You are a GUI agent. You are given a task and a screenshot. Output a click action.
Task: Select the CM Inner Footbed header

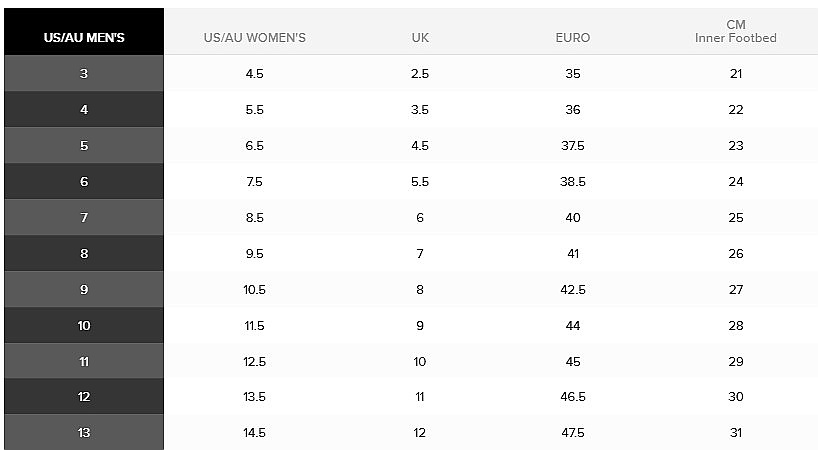(x=736, y=31)
